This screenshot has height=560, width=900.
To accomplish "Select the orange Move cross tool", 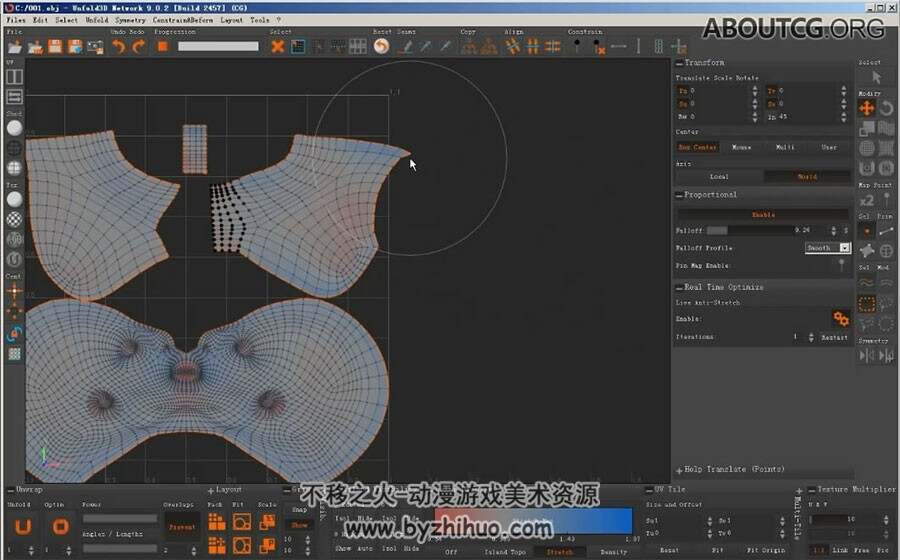I will point(867,107).
